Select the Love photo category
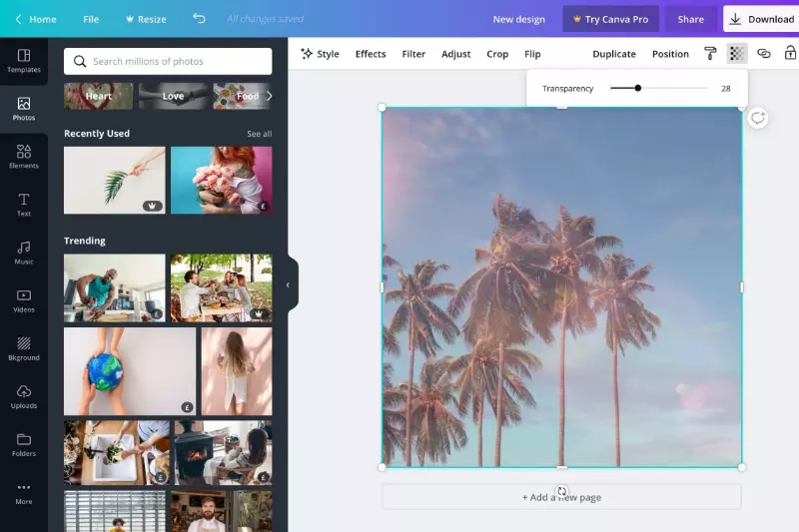 click(x=173, y=96)
